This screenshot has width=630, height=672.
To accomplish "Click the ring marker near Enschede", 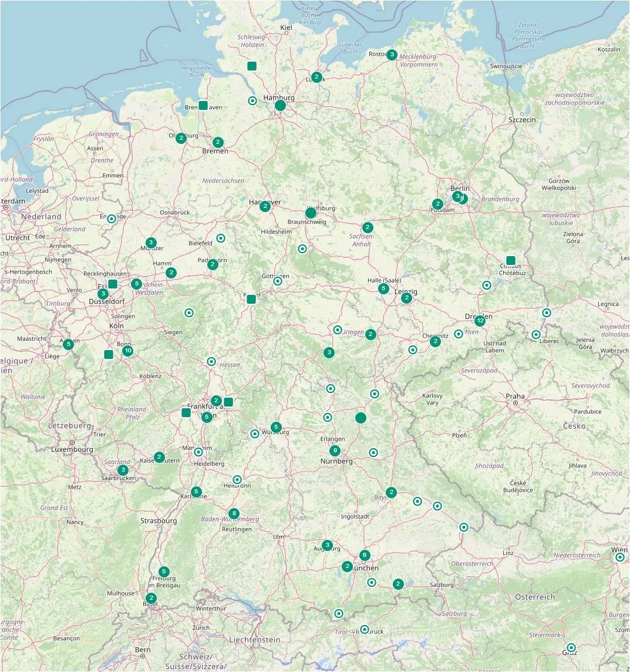I will click(112, 219).
